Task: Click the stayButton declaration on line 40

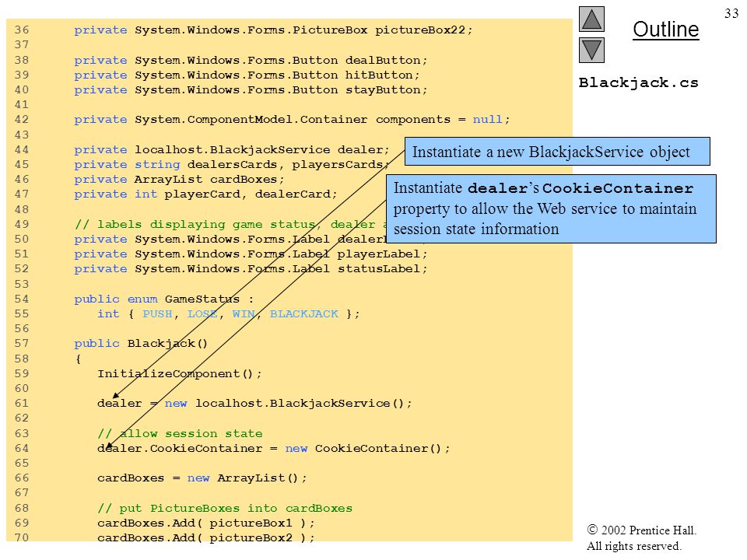Action: click(x=251, y=90)
